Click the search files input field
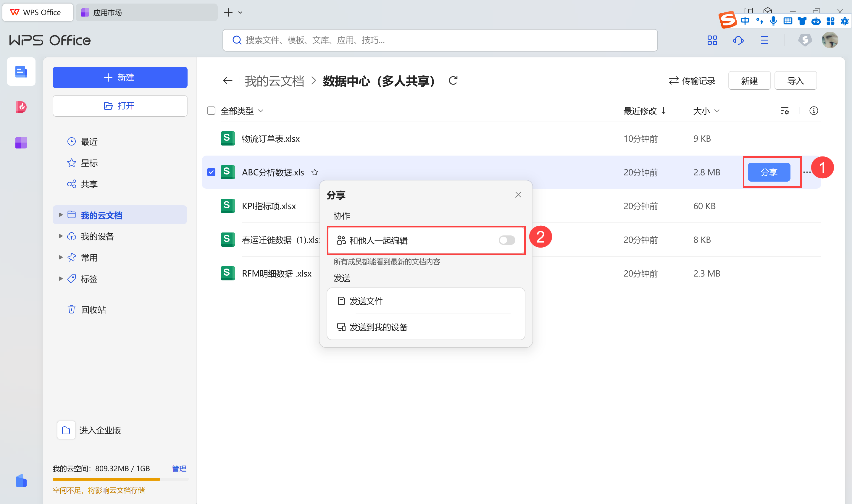 coord(439,41)
